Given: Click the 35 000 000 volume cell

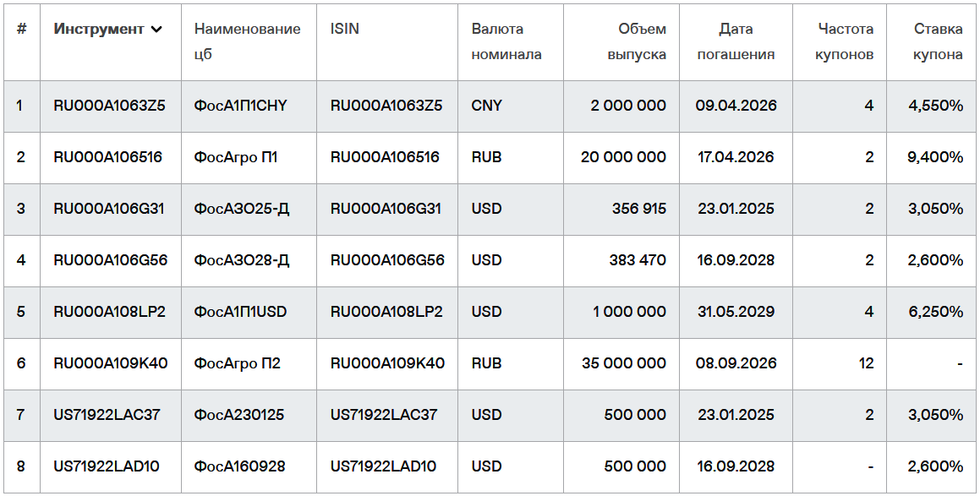Looking at the screenshot, I should click(x=624, y=363).
